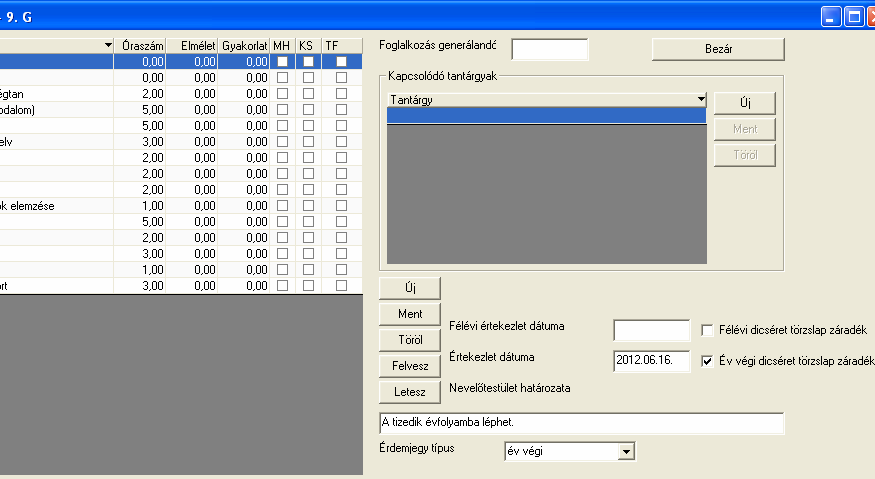Check MH box in the égtan row
The image size is (875, 479).
click(283, 94)
